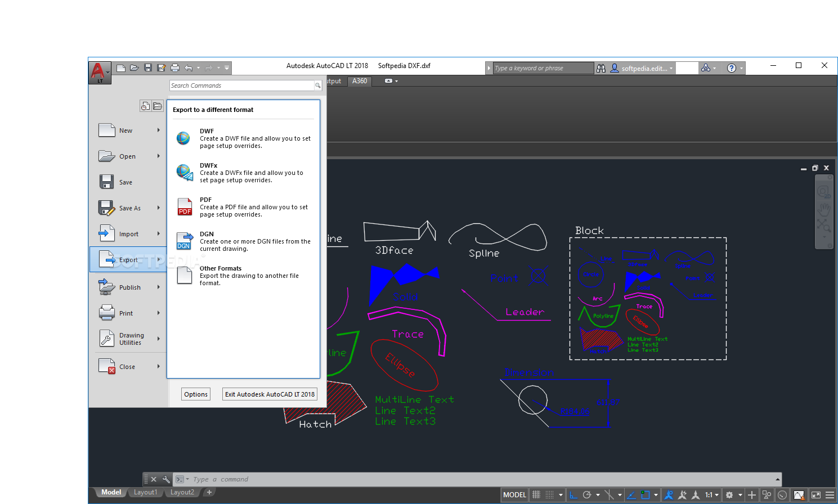Image resolution: width=838 pixels, height=504 pixels.
Task: Switch to the A360 ribbon tab
Action: point(360,81)
